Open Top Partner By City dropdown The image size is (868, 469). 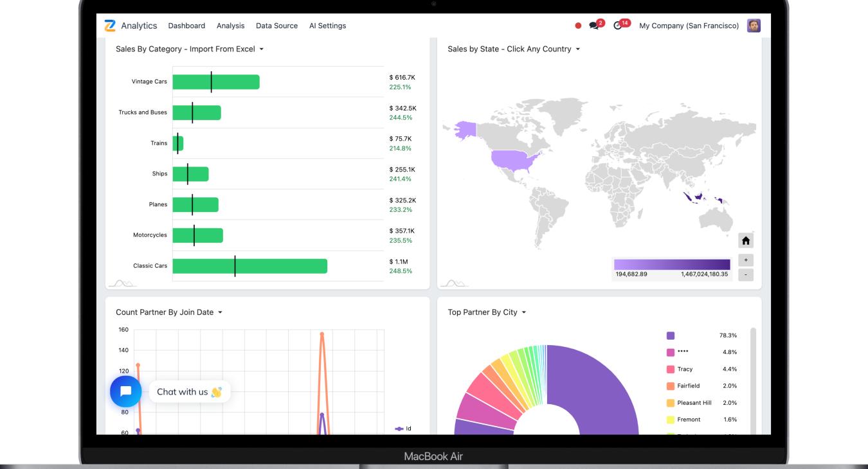(x=523, y=313)
